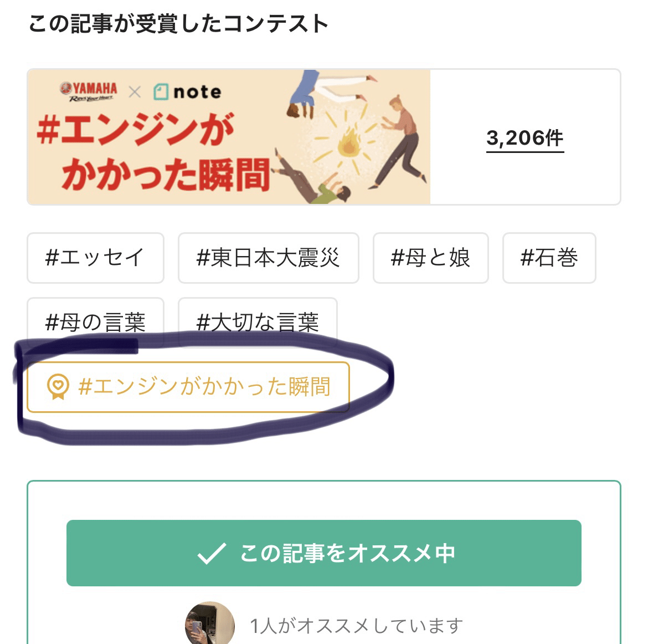Screen dimensions: 648x644
Task: Open the gold #エンジンがかかった瞬間 award tag
Action: (204, 387)
